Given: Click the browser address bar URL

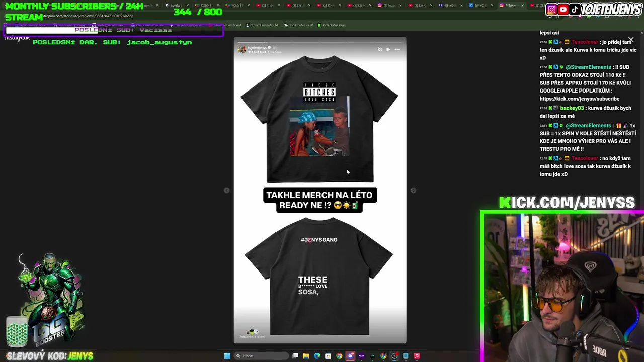Looking at the screenshot, I should click(88, 16).
